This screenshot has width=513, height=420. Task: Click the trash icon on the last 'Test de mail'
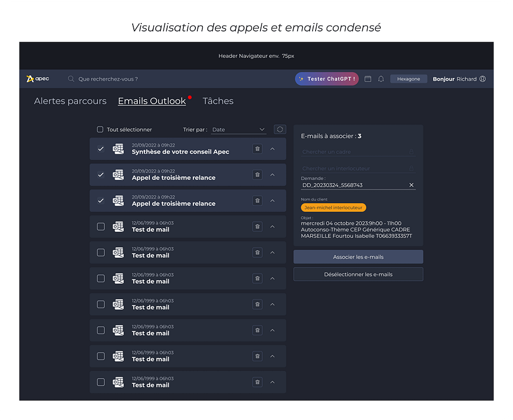257,382
